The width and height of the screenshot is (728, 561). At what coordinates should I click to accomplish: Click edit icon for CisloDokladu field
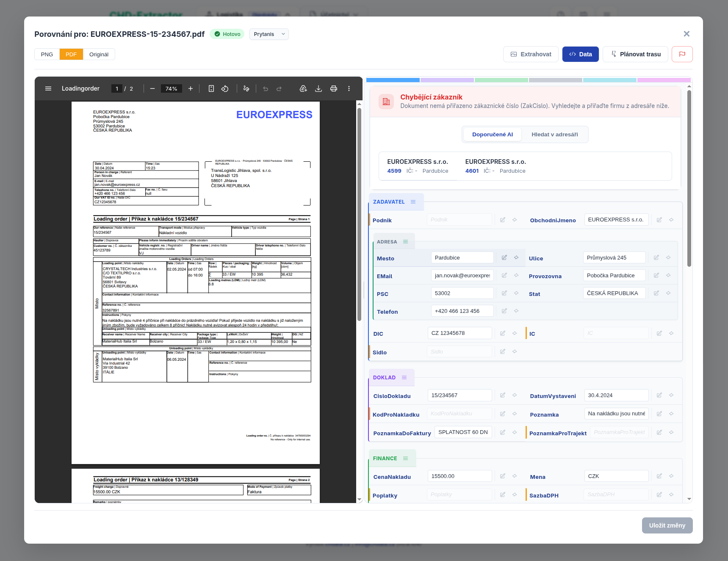click(503, 395)
